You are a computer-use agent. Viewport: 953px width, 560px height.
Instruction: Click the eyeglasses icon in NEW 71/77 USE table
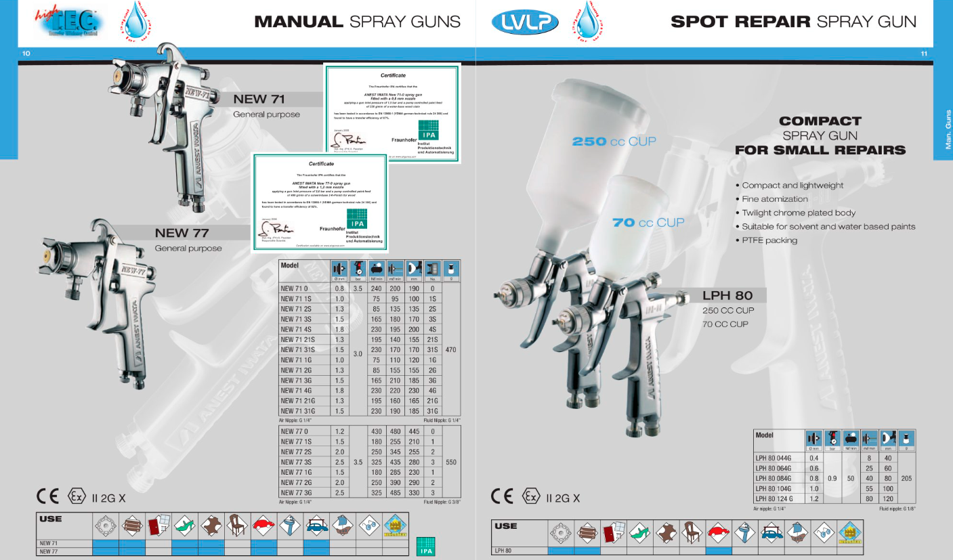point(369,525)
